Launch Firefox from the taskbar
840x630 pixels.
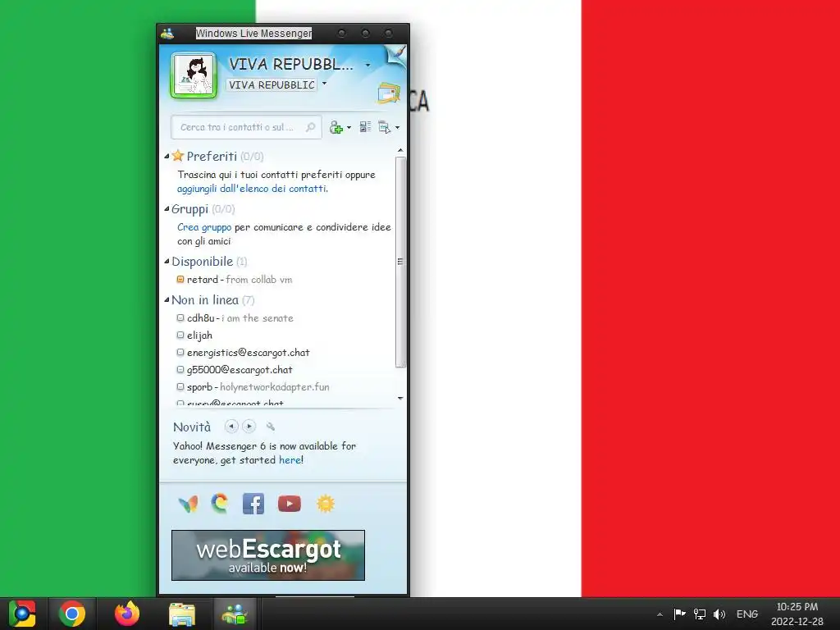click(127, 614)
